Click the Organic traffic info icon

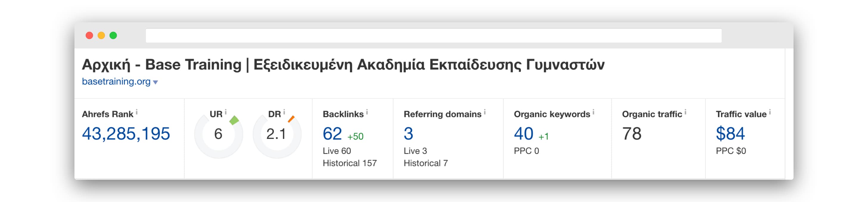click(685, 112)
